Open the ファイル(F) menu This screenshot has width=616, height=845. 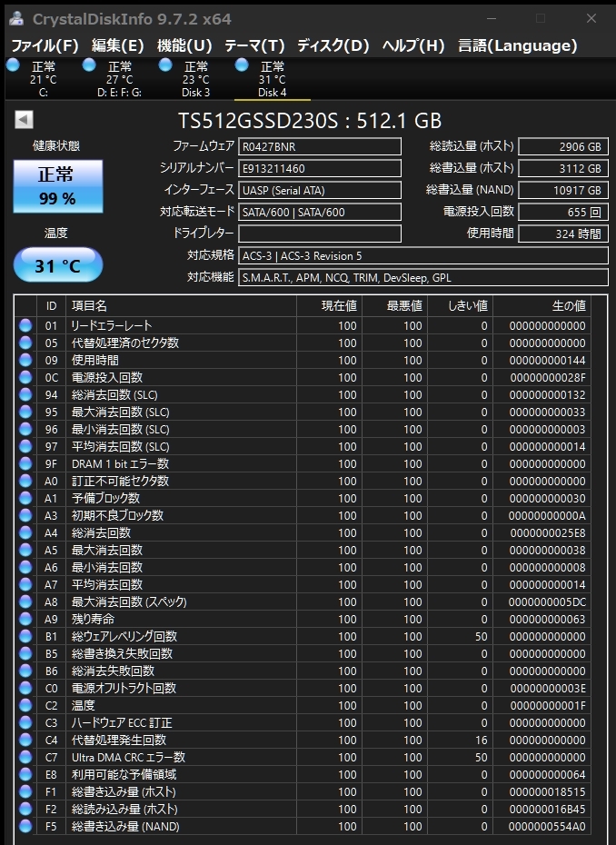pyautogui.click(x=45, y=45)
